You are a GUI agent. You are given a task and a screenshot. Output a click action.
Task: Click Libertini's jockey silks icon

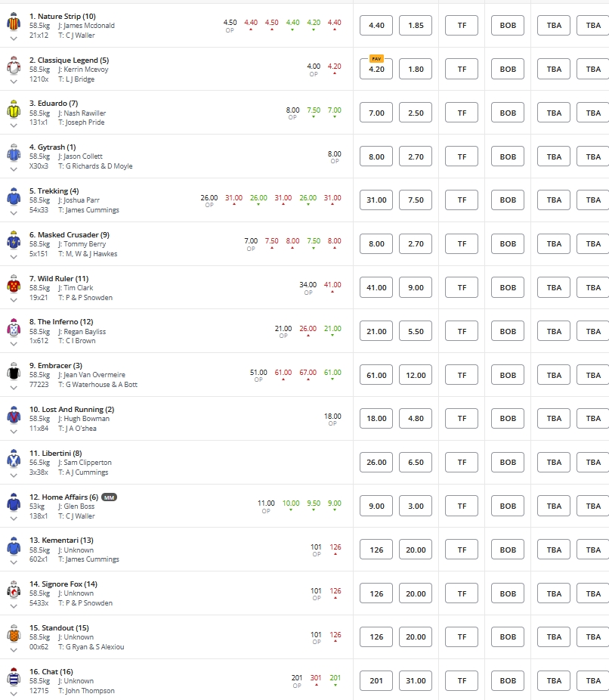click(x=14, y=458)
